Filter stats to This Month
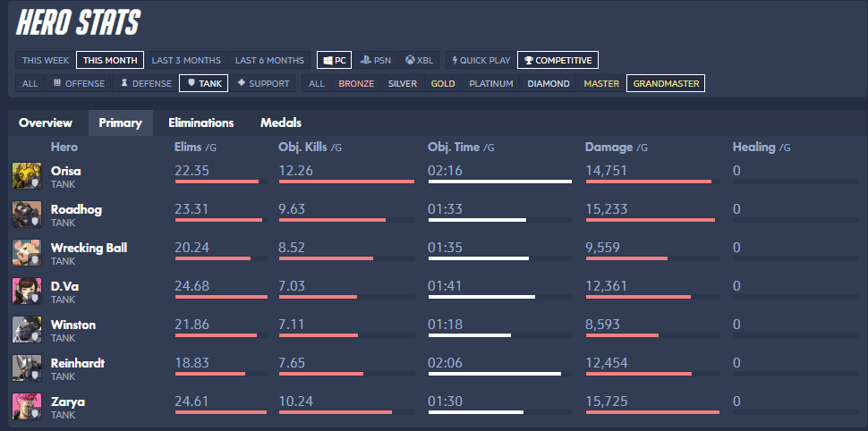The image size is (868, 431). pyautogui.click(x=110, y=60)
